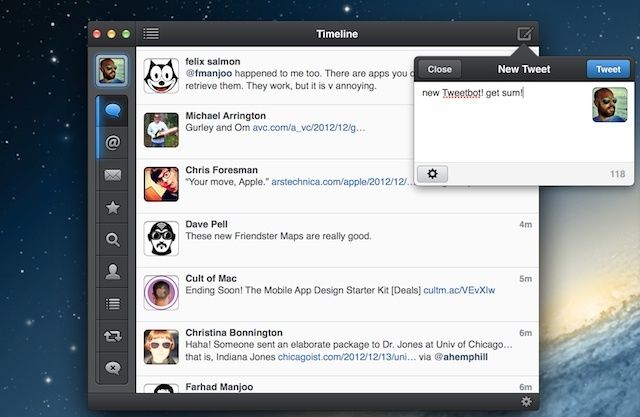Open the Retweets tab in sidebar
The image size is (640, 417).
coord(113,336)
